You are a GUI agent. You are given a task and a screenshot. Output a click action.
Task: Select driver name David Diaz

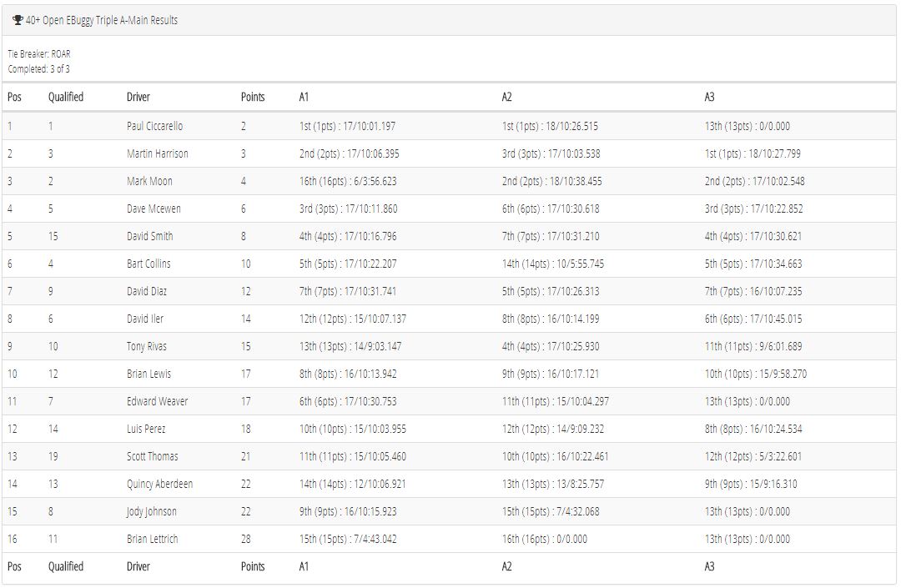tap(147, 292)
